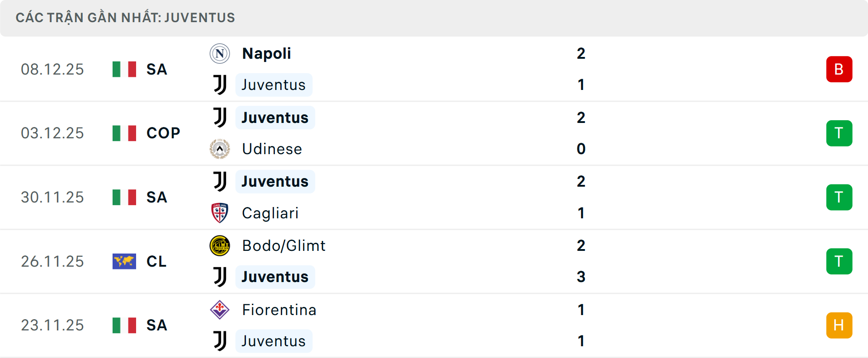Viewport: 868px width, 358px height.
Task: Select the Juventus logo next to Napoli match
Action: click(220, 85)
